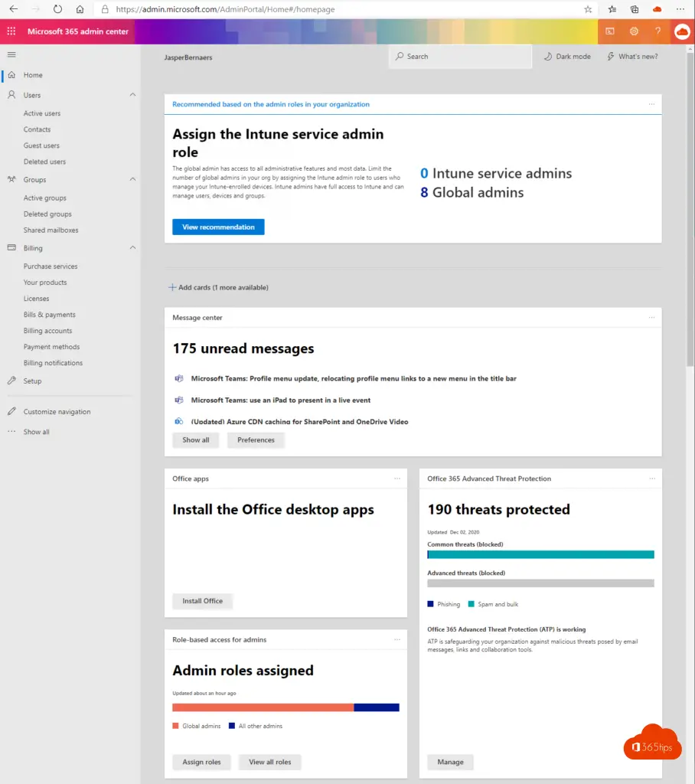Select Active users in the navigation
Viewport: 695px width, 784px height.
pyautogui.click(x=42, y=113)
